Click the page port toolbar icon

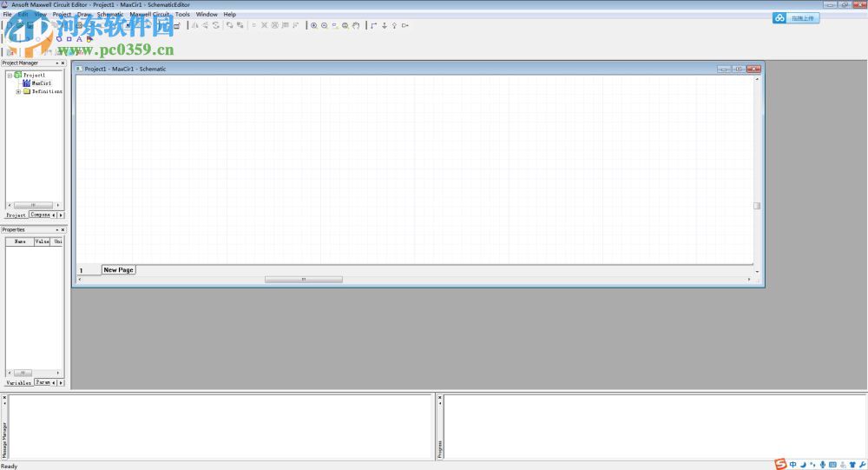click(395, 25)
